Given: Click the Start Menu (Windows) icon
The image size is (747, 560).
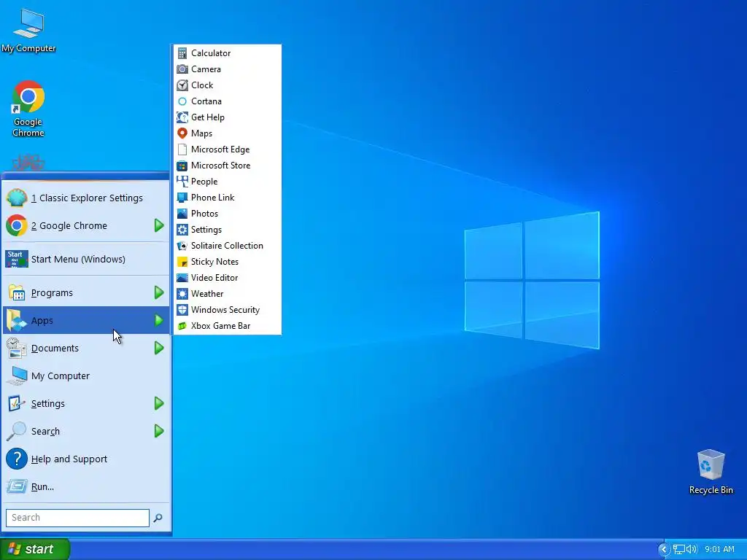Looking at the screenshot, I should tap(17, 259).
